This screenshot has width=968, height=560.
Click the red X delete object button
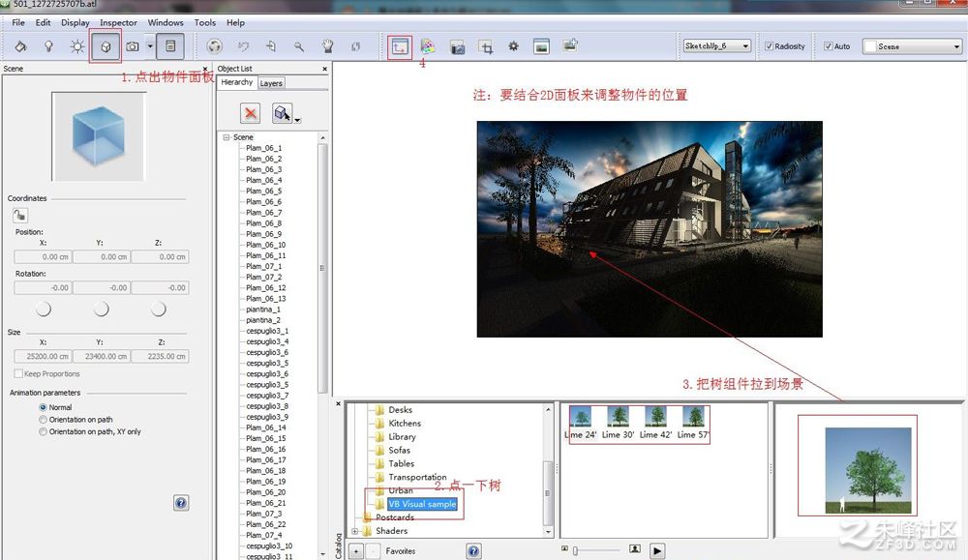click(x=250, y=113)
